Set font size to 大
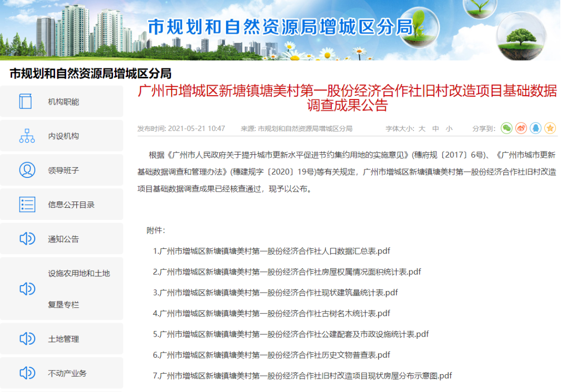 point(422,128)
